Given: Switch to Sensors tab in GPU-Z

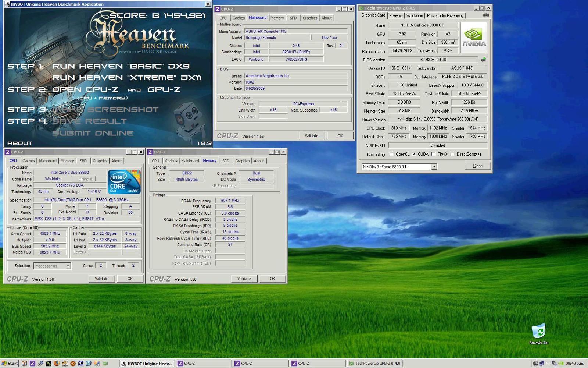Looking at the screenshot, I should pos(396,15).
